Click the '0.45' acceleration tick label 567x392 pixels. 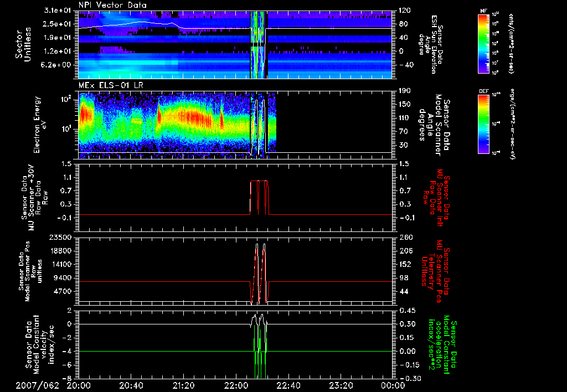click(407, 311)
